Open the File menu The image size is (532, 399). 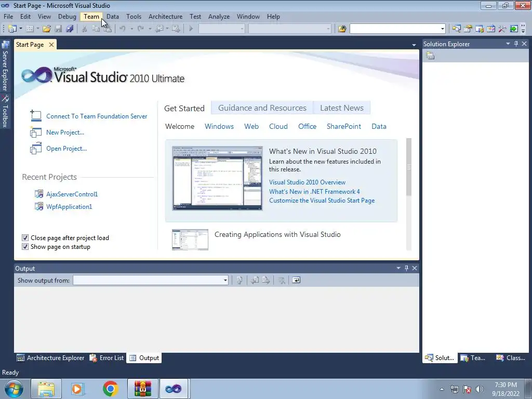pos(8,17)
